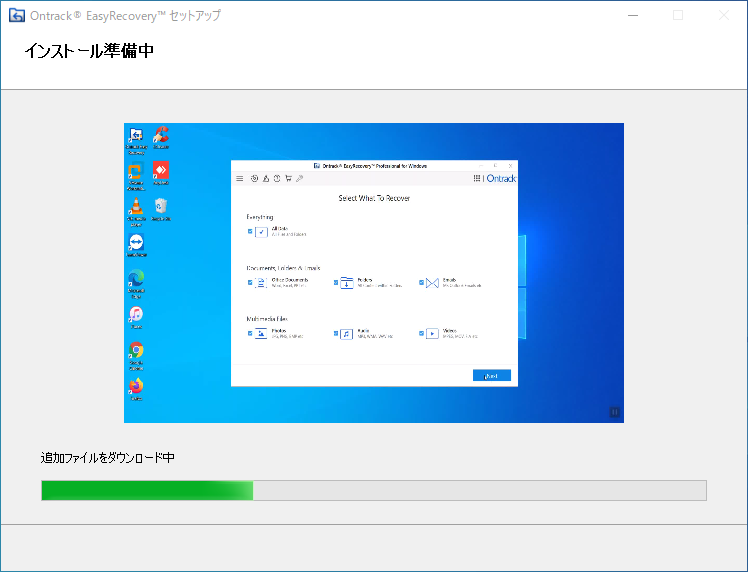Image resolution: width=748 pixels, height=572 pixels.
Task: Click the setup window's app icon
Action: [x=17, y=15]
